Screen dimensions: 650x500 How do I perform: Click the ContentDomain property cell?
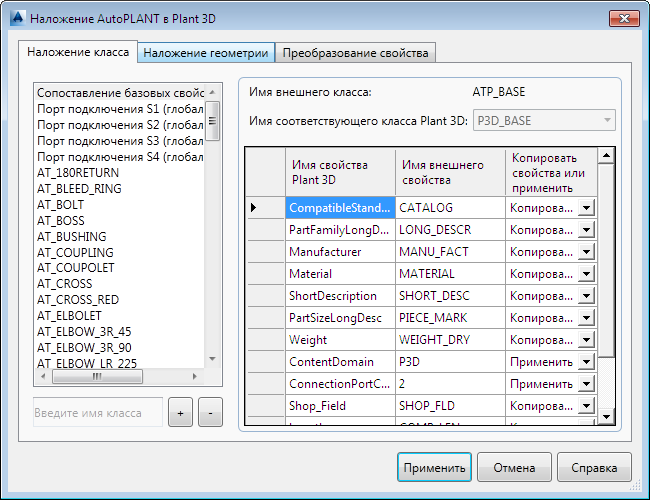pos(340,362)
